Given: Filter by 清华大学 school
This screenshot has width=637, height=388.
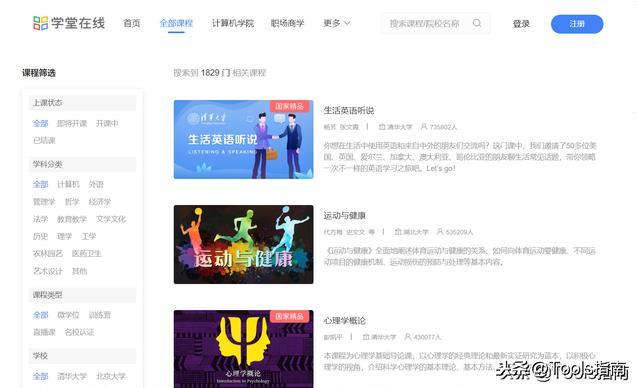Looking at the screenshot, I should pos(72,376).
